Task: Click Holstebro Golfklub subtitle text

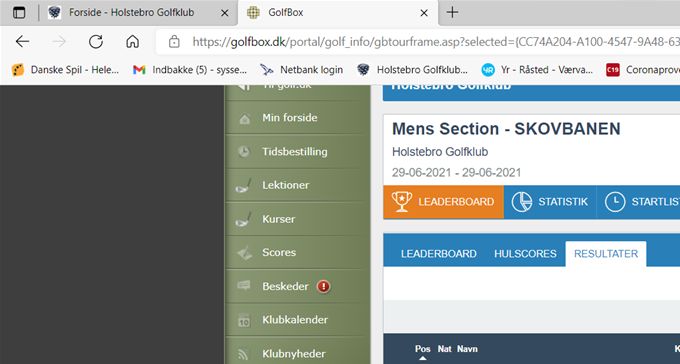Action: pyautogui.click(x=440, y=152)
